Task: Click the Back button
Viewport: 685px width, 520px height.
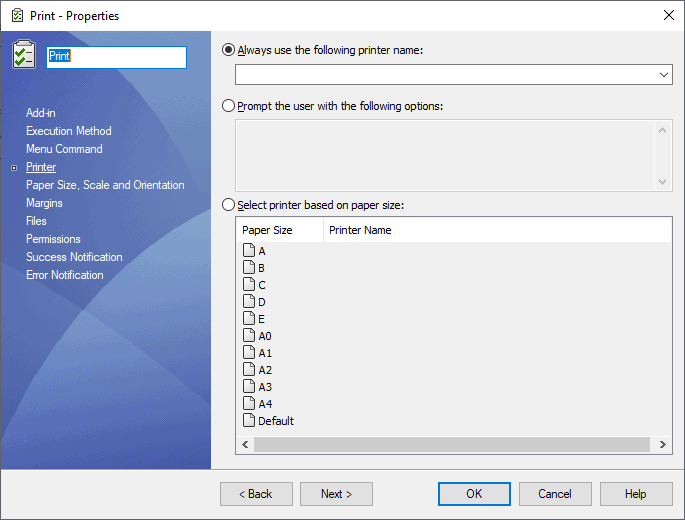Action: (x=256, y=494)
